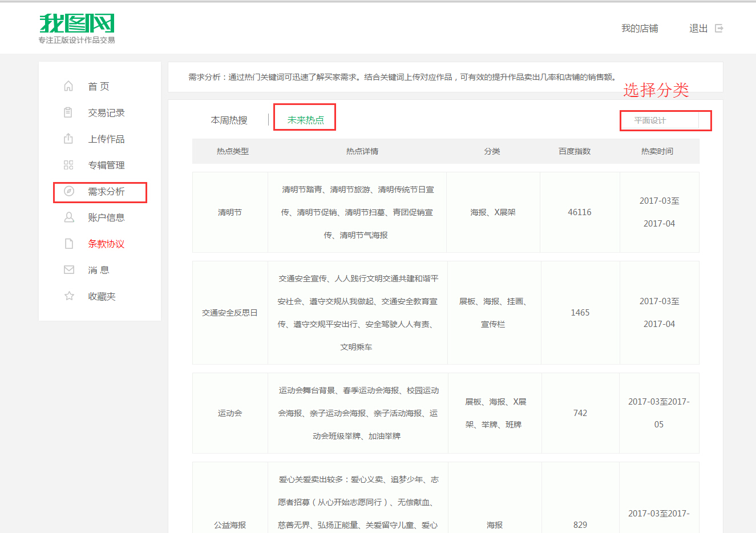Go to 上传作品 page
This screenshot has width=756, height=533.
tap(106, 139)
